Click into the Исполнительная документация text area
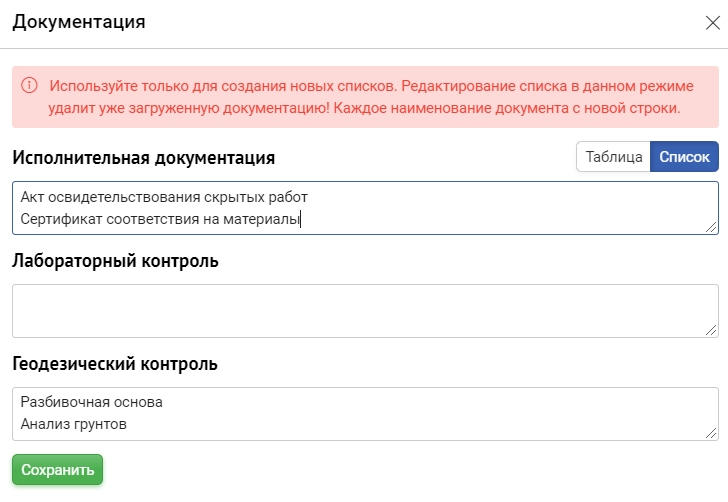Viewport: 728px width, 502px height. tap(500, 207)
